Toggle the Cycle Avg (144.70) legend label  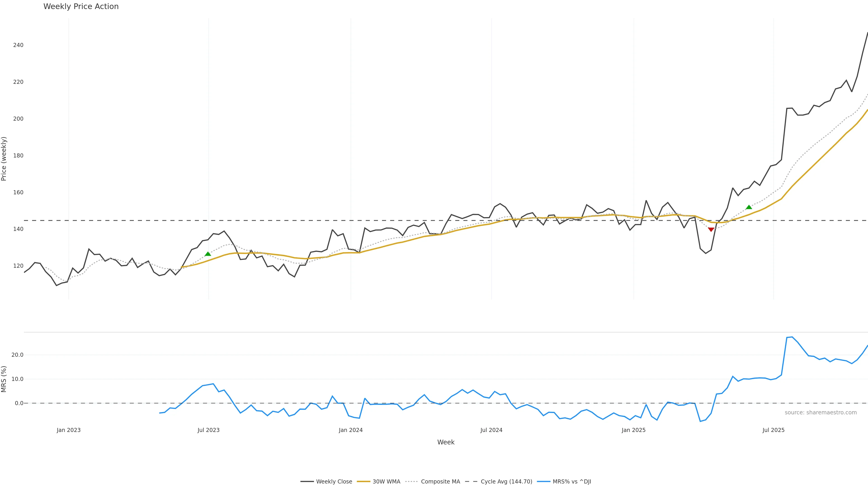(506, 482)
